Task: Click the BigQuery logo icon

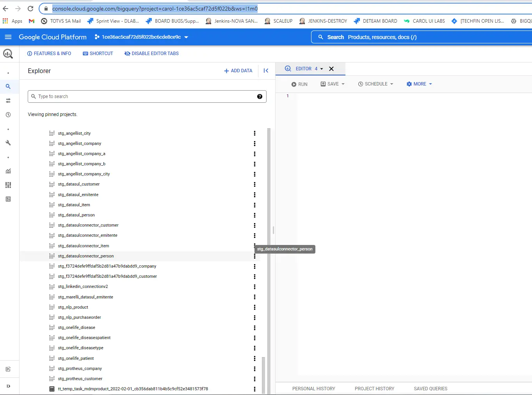Action: point(8,54)
